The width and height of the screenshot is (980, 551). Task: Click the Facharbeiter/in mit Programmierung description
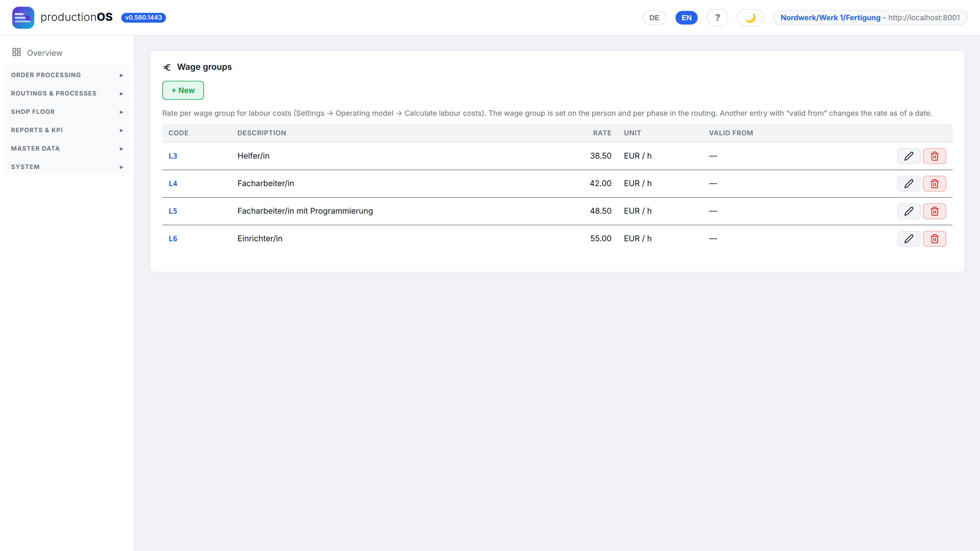tap(305, 211)
